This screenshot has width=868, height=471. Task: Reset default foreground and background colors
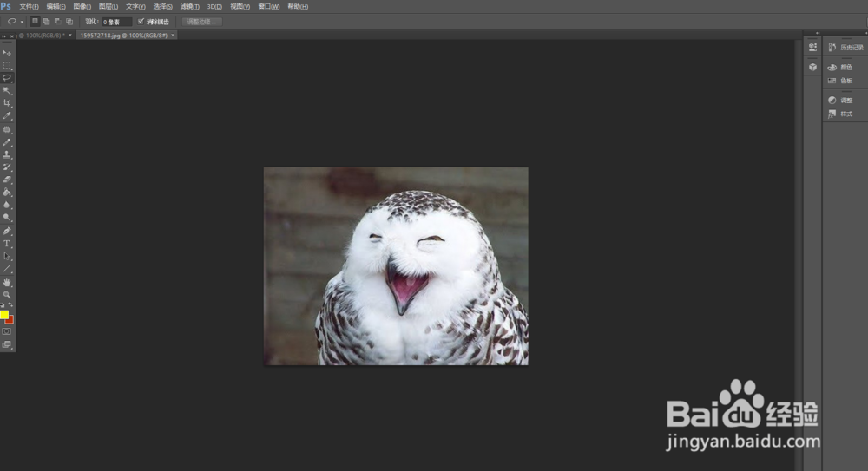tap(3, 305)
